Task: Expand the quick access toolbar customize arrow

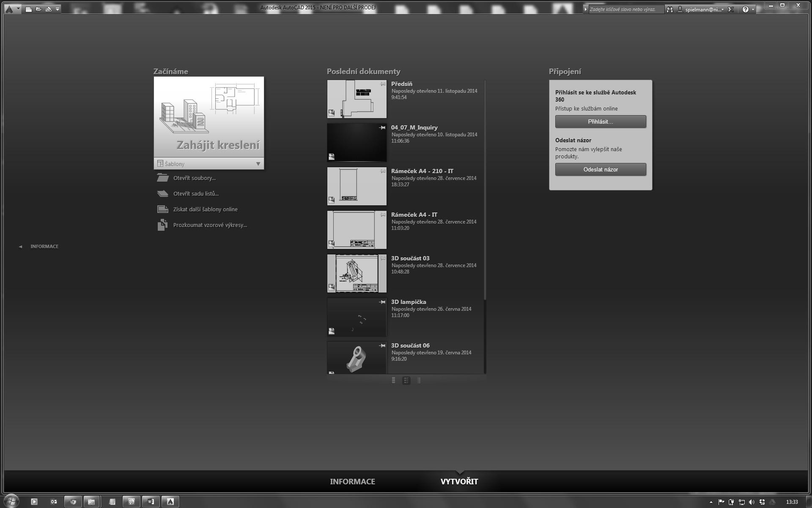Action: tap(58, 9)
